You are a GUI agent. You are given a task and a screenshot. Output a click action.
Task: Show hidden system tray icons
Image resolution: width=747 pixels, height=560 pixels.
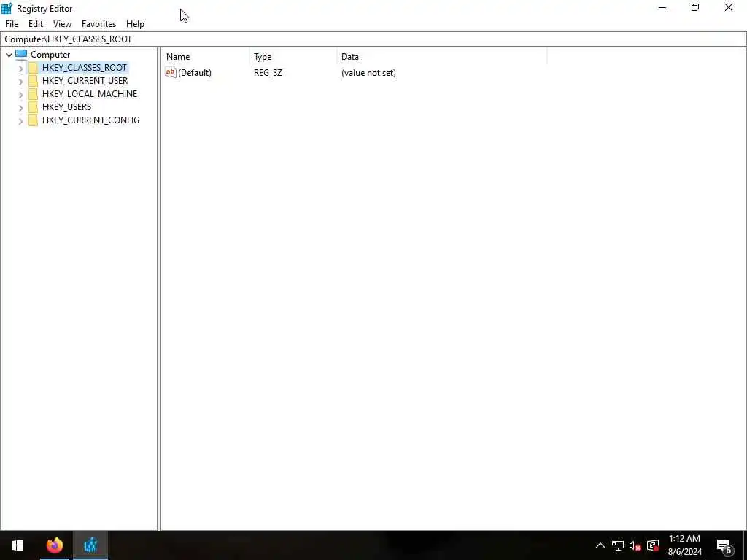(600, 545)
